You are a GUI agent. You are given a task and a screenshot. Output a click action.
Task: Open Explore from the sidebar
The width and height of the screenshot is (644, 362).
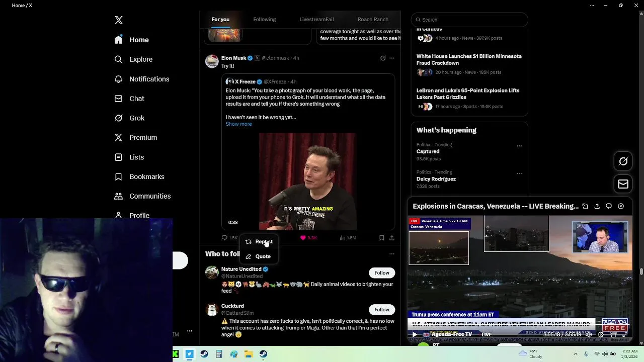[133, 59]
